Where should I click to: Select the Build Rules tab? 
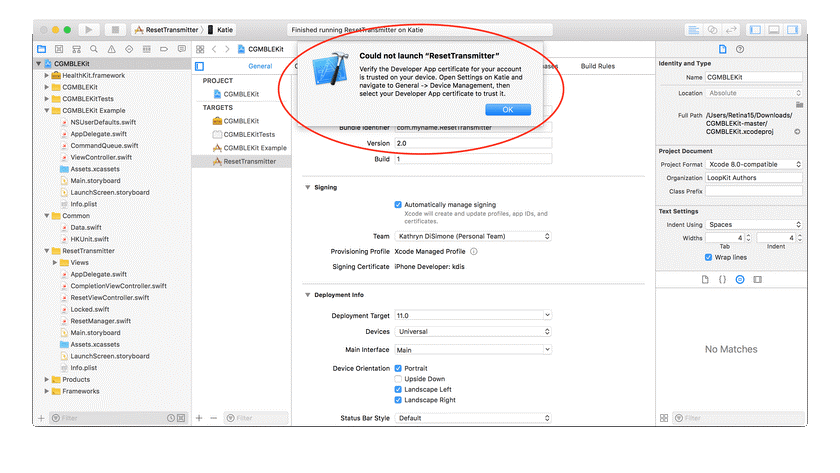598,66
